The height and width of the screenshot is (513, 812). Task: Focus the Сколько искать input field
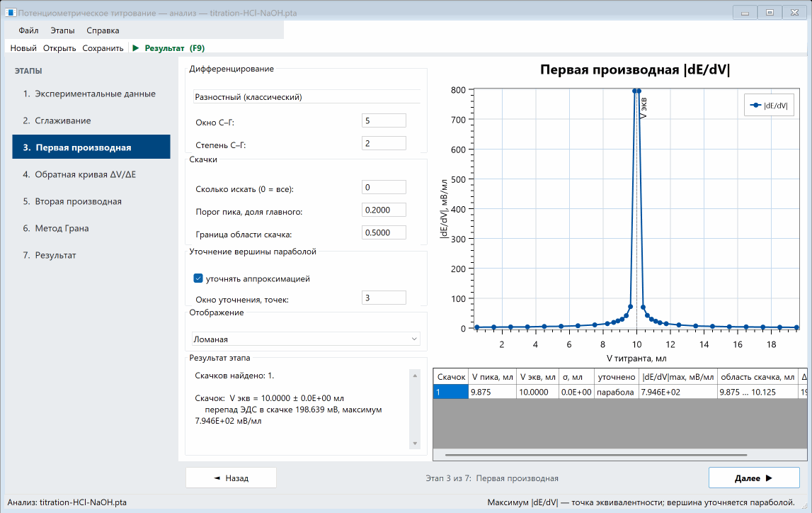(x=384, y=187)
